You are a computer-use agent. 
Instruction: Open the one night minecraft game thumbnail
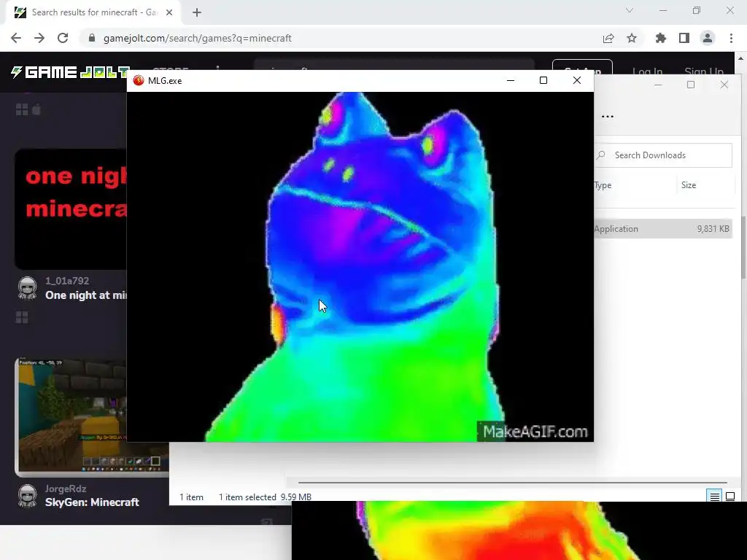click(x=71, y=209)
